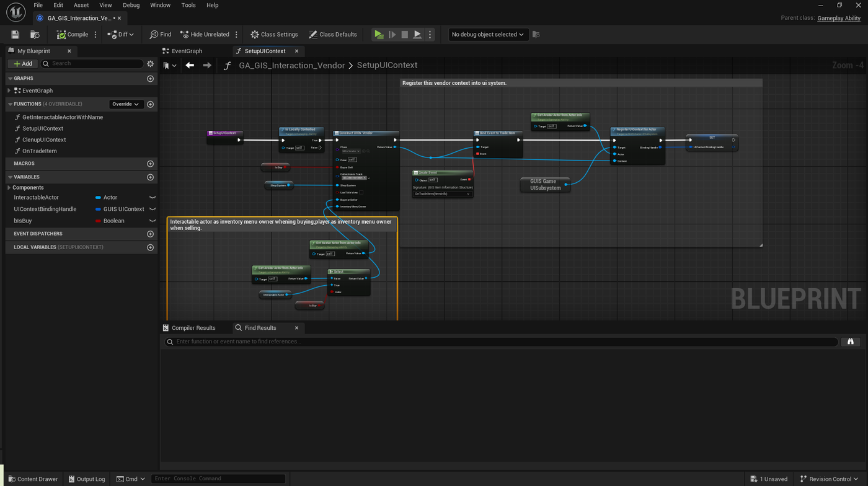The height and width of the screenshot is (486, 868).
Task: Open the Find in blueprint tool
Action: (x=161, y=35)
